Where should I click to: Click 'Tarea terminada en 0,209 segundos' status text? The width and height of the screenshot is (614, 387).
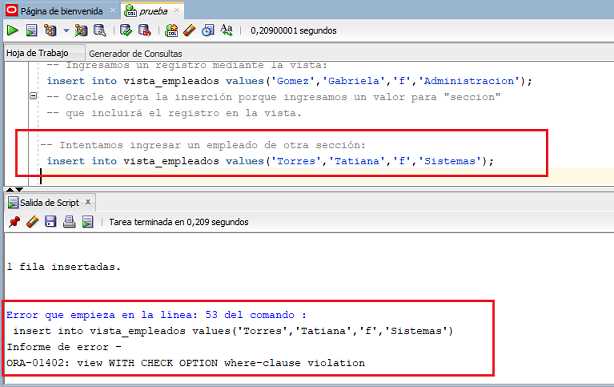point(179,222)
